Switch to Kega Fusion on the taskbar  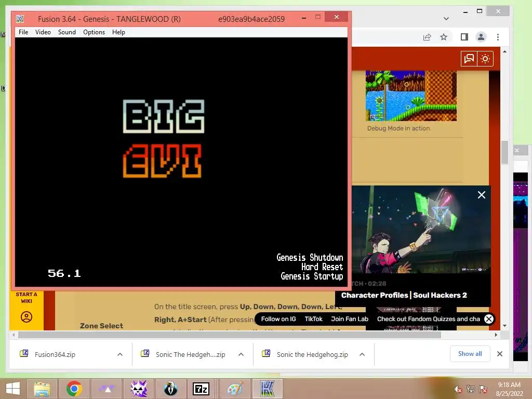tap(267, 389)
